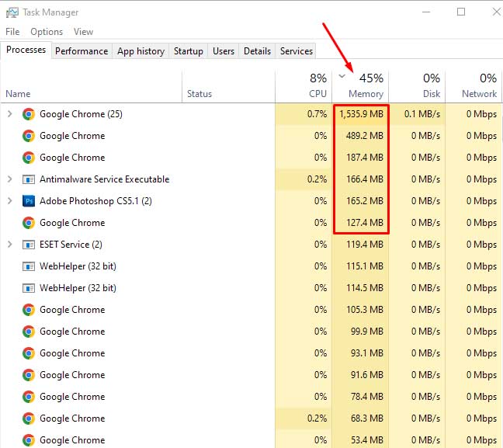Click icon of WebHelper using 115.1 MB
Image resolution: width=503 pixels, height=448 pixels.
click(29, 266)
